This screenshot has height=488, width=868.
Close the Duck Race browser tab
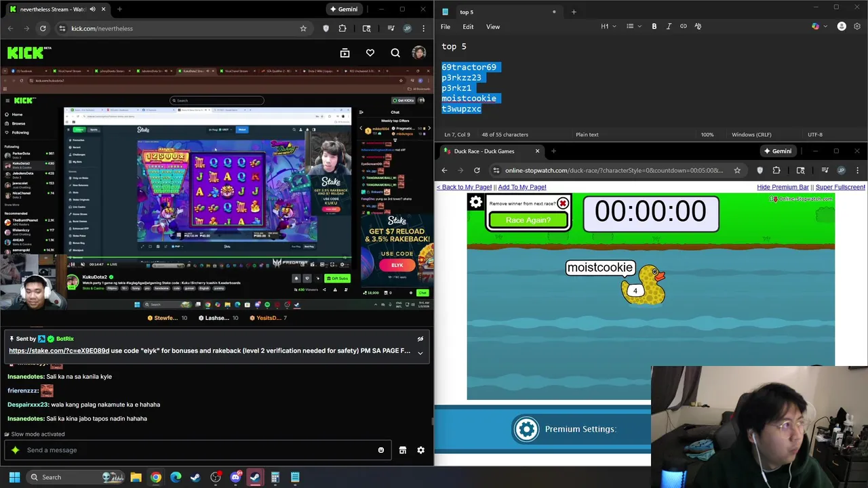(x=537, y=151)
